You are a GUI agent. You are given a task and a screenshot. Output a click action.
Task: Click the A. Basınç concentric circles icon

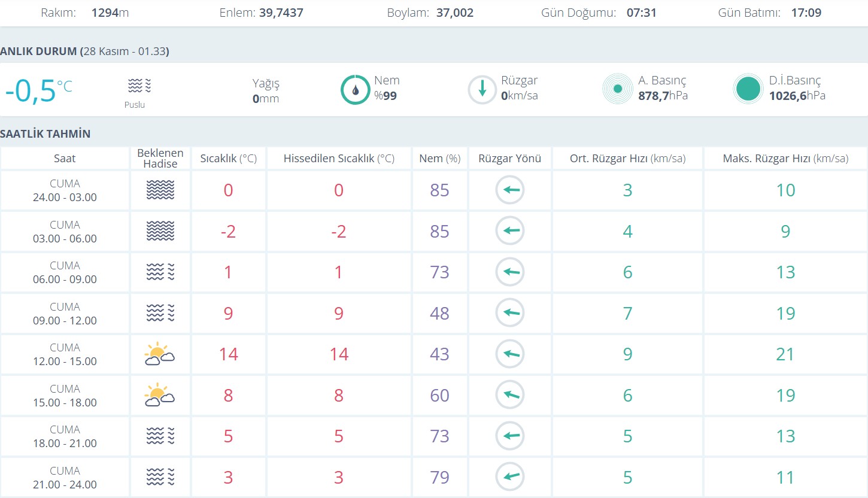tap(617, 89)
